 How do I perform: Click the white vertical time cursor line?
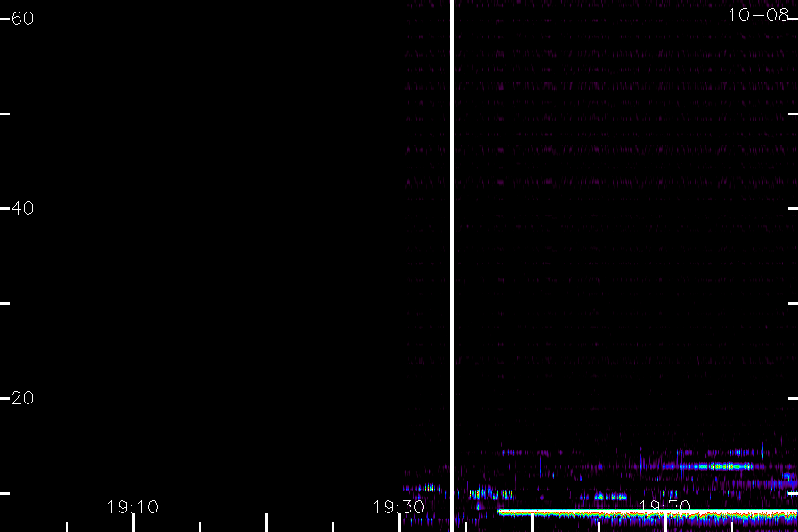(451, 266)
